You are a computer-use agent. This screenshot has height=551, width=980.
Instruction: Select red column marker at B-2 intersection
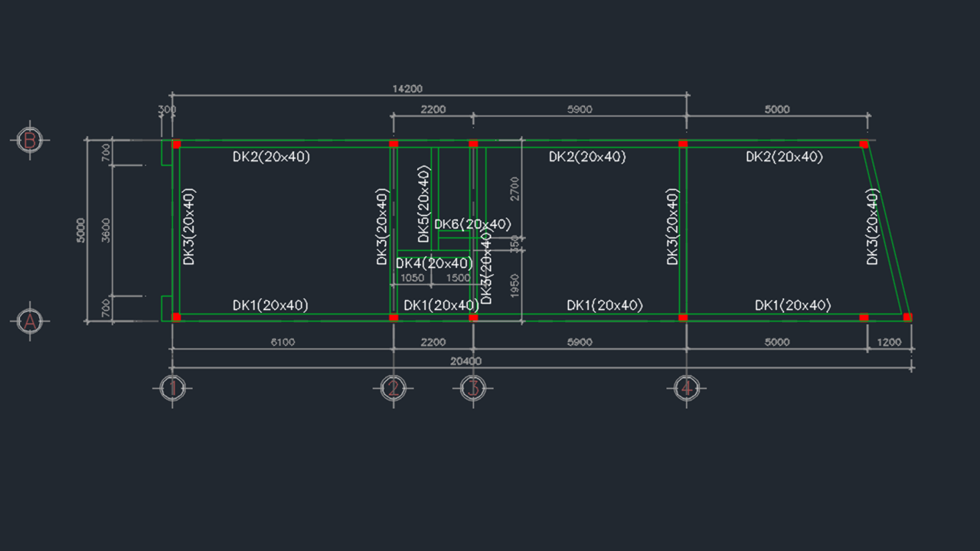click(394, 144)
